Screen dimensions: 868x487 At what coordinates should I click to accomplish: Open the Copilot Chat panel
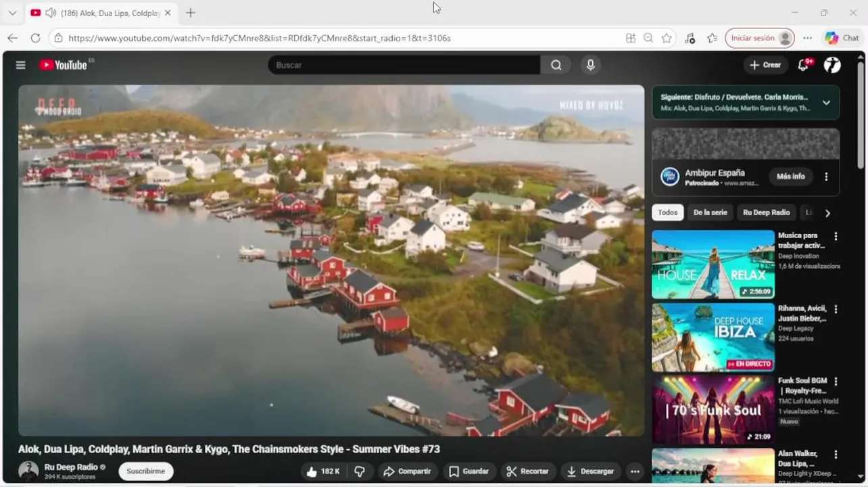(842, 38)
